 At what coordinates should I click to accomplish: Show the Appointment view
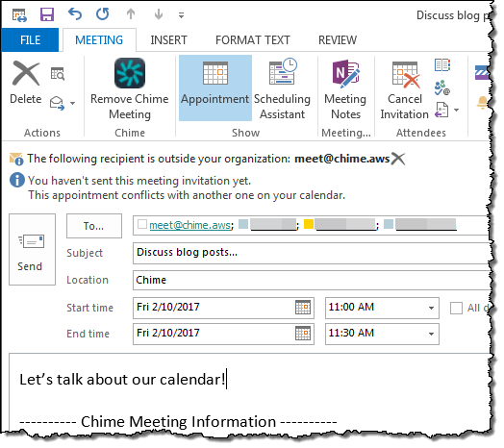[215, 87]
